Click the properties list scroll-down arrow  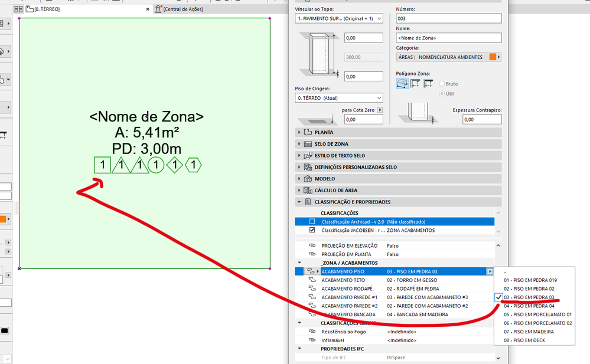(x=498, y=358)
